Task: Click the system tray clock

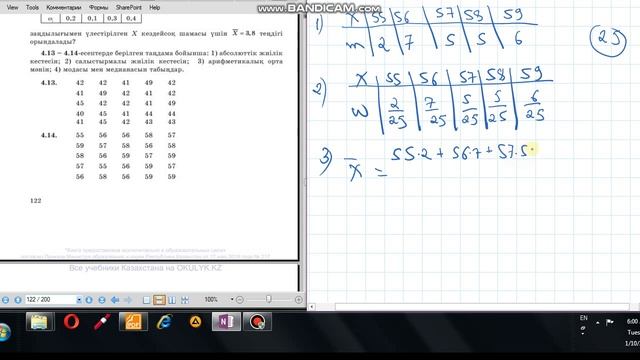Action: [633, 332]
